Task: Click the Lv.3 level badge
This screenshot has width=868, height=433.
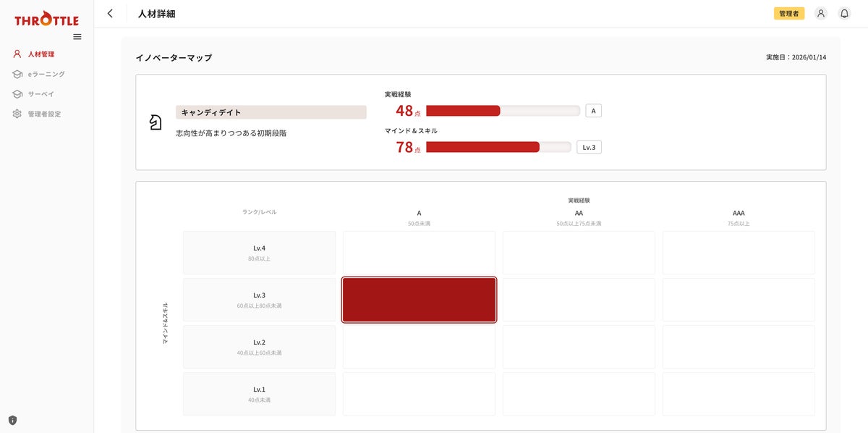Action: click(589, 147)
